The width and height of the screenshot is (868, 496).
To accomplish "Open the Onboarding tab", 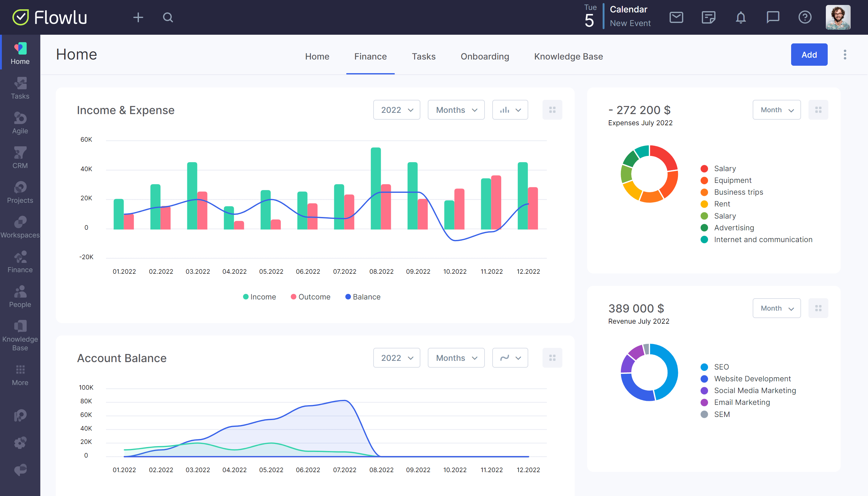I will [x=484, y=56].
